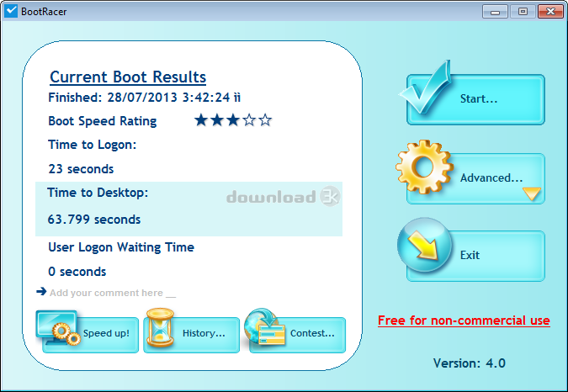The width and height of the screenshot is (568, 392).
Task: Click the 23 seconds value
Action: (81, 169)
